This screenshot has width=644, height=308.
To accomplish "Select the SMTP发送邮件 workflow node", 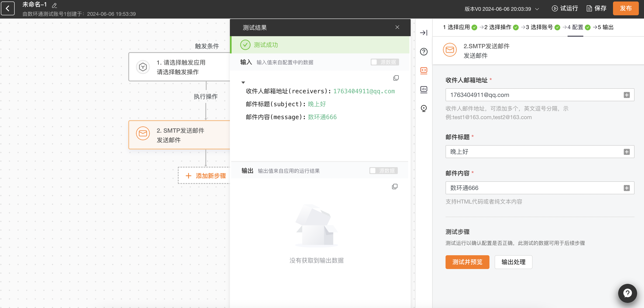I will point(179,135).
